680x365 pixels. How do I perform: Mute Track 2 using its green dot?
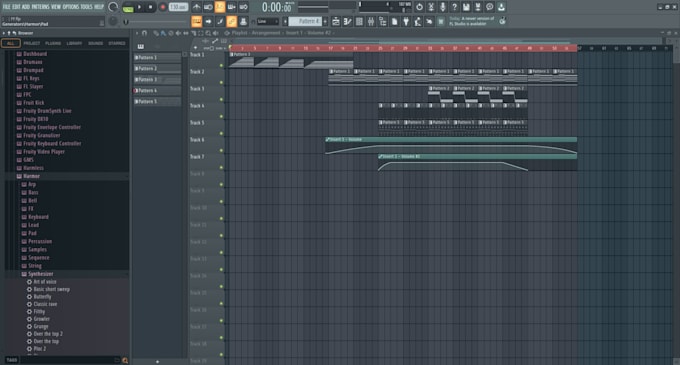pos(221,82)
